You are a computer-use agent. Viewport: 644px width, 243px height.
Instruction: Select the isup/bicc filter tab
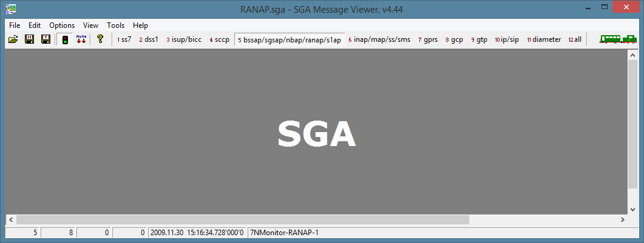coord(184,40)
